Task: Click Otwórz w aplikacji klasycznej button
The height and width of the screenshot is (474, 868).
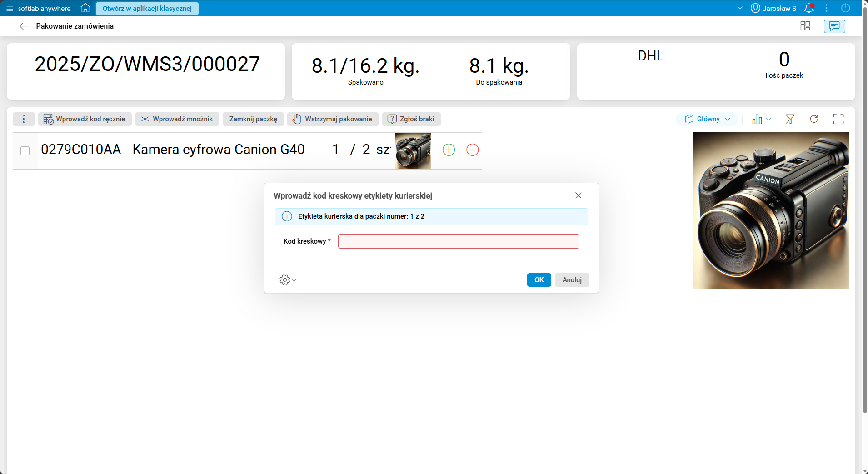Action: click(x=147, y=9)
